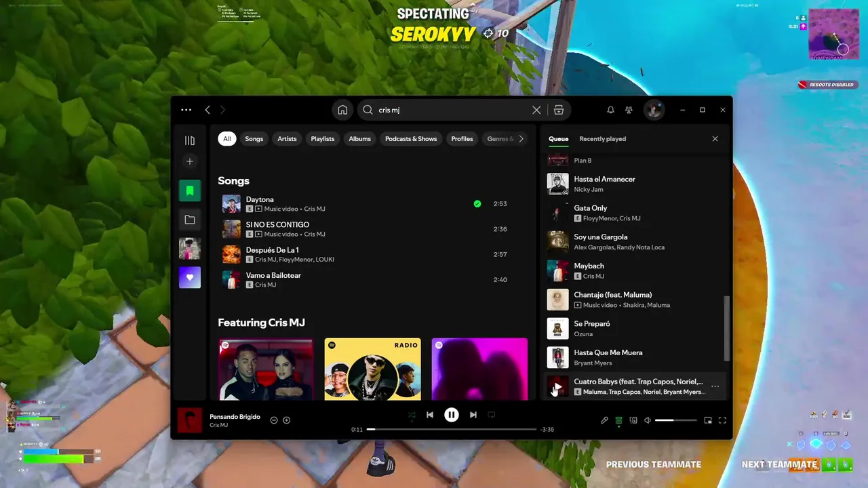Click the queue panel scrollbar

[x=728, y=329]
